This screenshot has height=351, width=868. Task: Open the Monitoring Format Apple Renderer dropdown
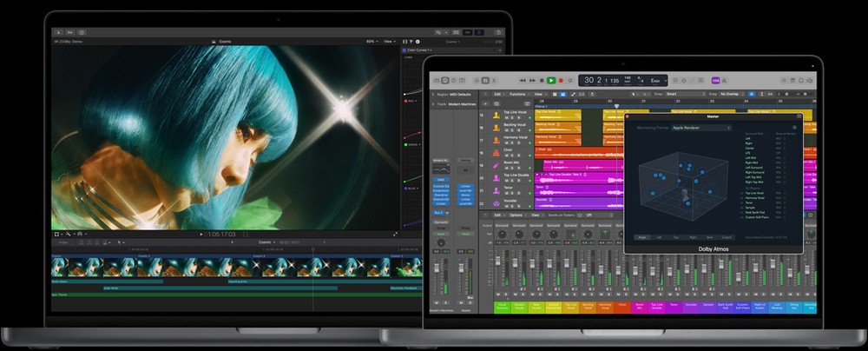(x=701, y=128)
